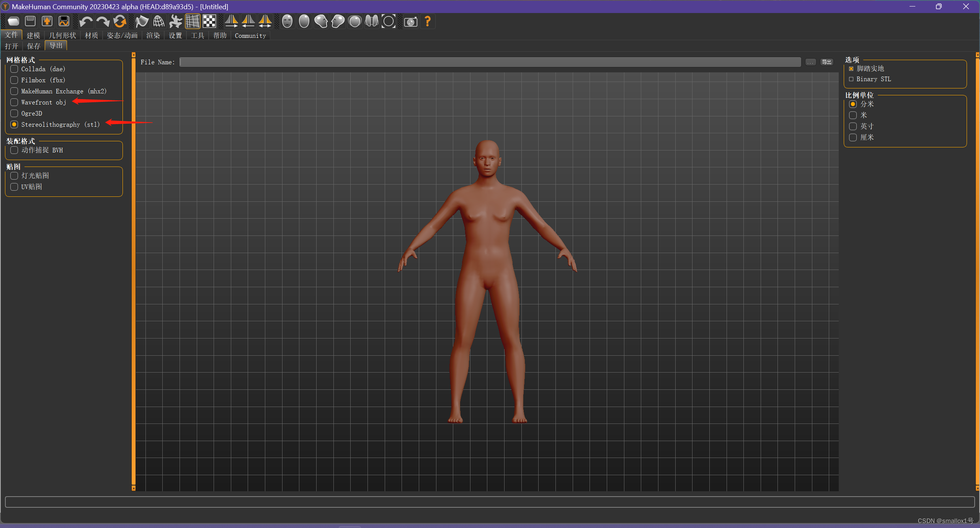Click the Export orange-arrow toolbar icon
980x528 pixels.
coord(47,21)
